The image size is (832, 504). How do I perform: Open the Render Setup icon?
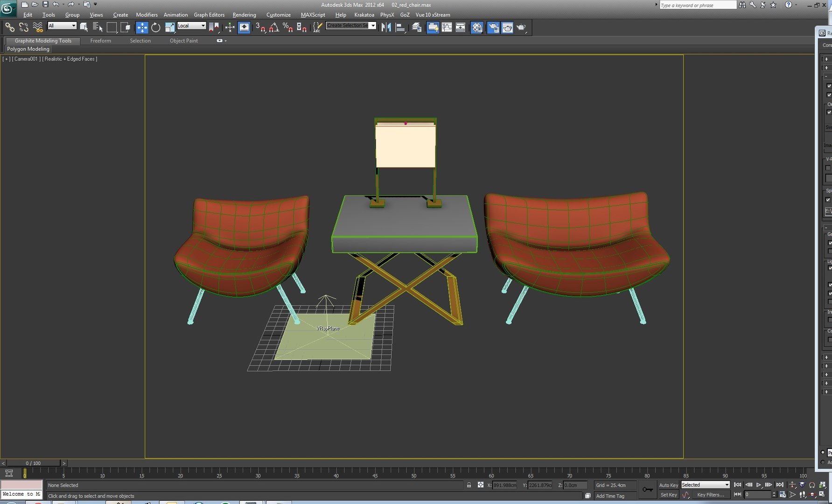(x=493, y=28)
